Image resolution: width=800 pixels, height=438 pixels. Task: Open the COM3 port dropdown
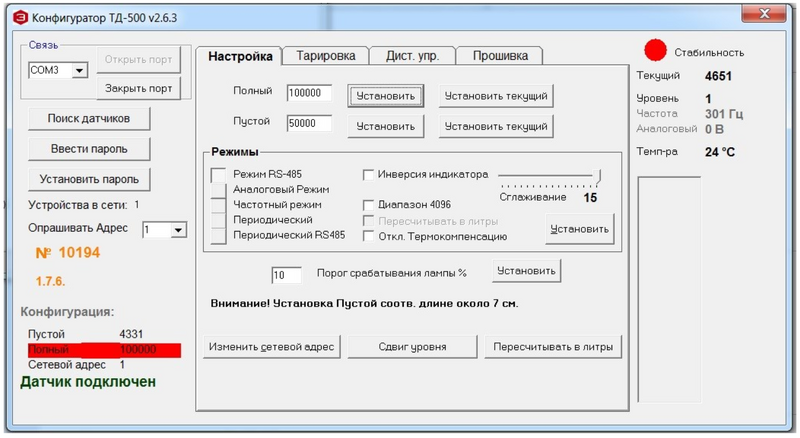(79, 70)
